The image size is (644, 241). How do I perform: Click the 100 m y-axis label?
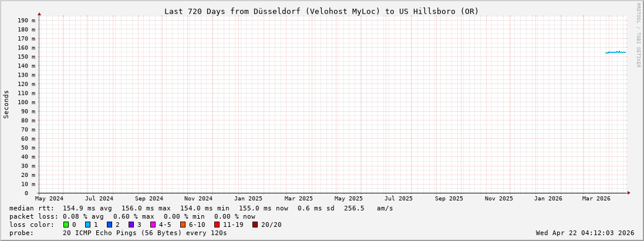coord(26,102)
